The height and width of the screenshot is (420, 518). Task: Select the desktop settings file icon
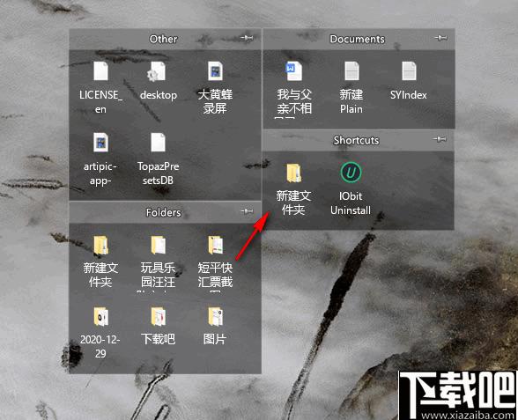pos(157,71)
